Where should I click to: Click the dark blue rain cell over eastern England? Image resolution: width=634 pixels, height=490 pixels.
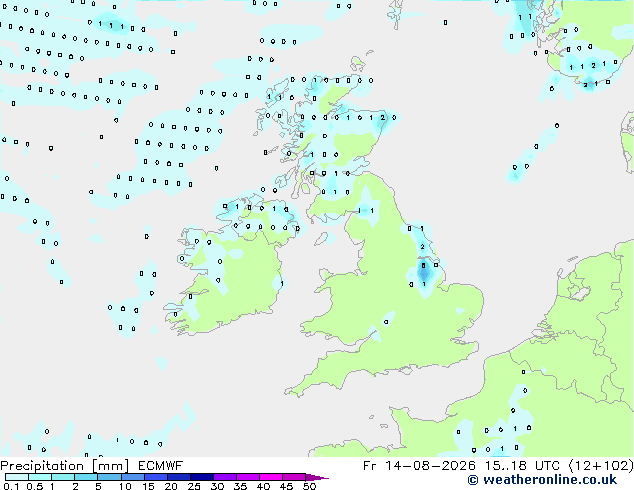[x=424, y=272]
